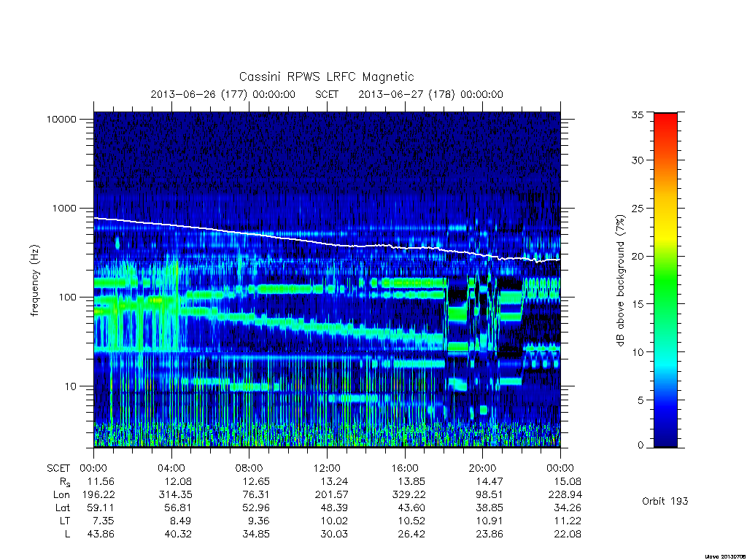Click the LT value 10.52
Viewport: 747px width, 560px height.
(x=411, y=521)
